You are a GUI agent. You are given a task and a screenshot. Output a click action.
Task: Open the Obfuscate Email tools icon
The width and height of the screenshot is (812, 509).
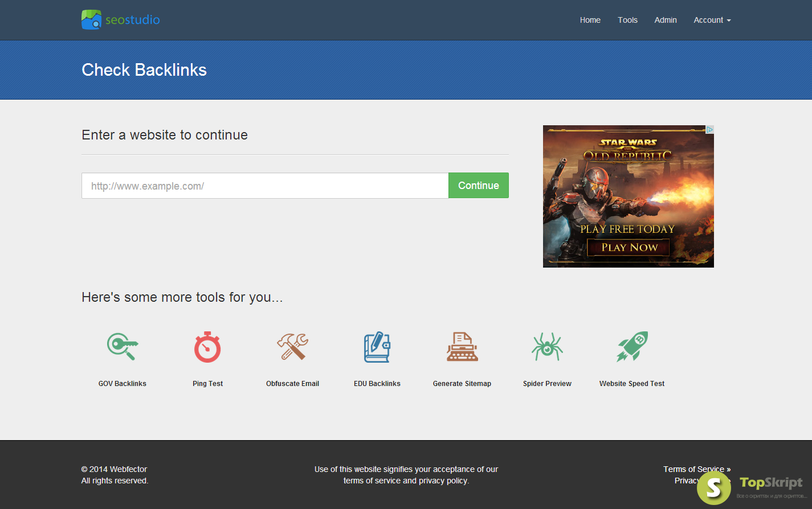coord(292,347)
